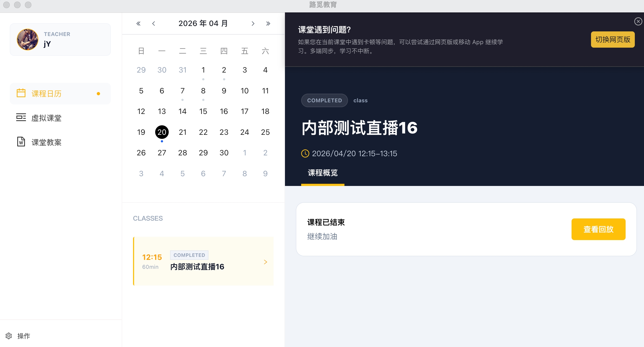Go to next month with right chevron
This screenshot has width=644, height=347.
tap(253, 24)
